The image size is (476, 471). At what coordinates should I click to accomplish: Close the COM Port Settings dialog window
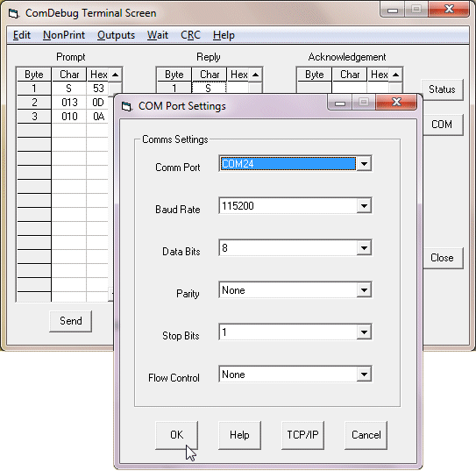click(396, 102)
